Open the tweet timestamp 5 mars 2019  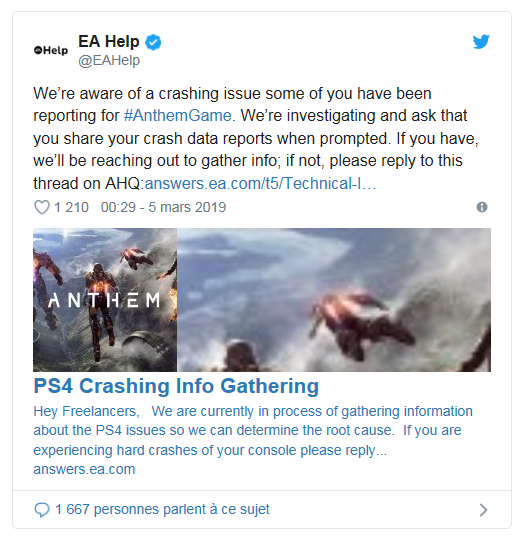163,207
